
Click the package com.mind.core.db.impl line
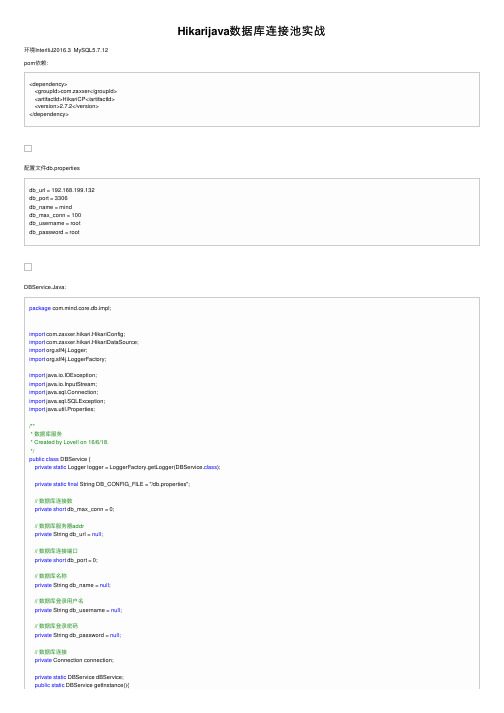[70, 308]
